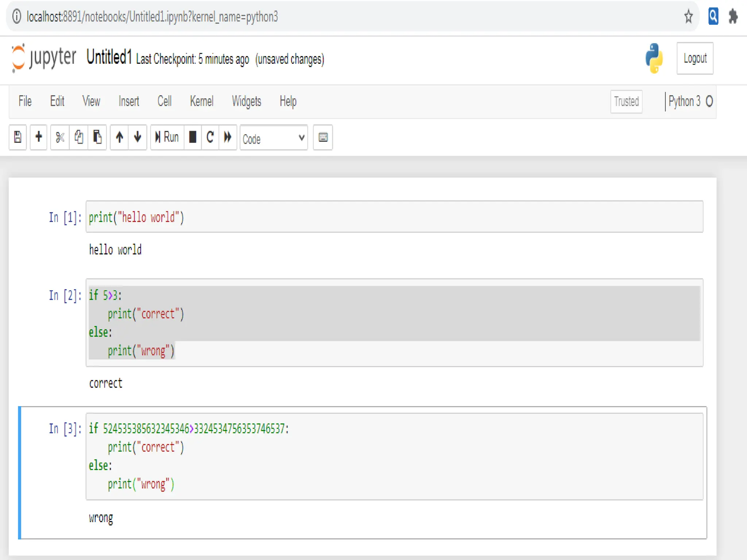Copy selected cells icon
This screenshot has width=747, height=560.
[78, 137]
